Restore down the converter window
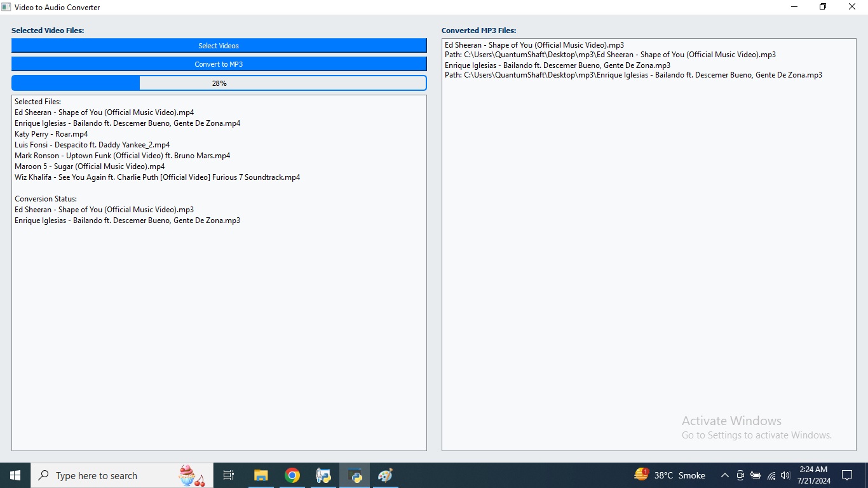 [823, 7]
